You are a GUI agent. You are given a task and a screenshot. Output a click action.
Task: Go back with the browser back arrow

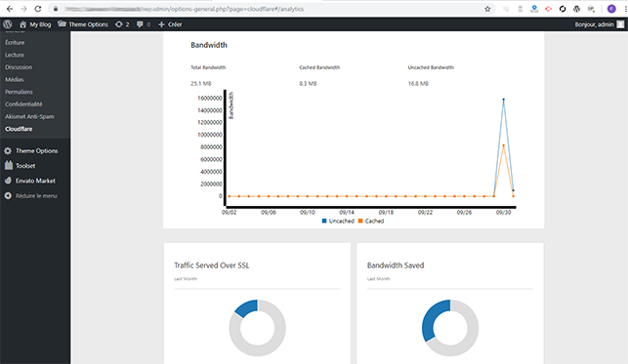coord(10,9)
